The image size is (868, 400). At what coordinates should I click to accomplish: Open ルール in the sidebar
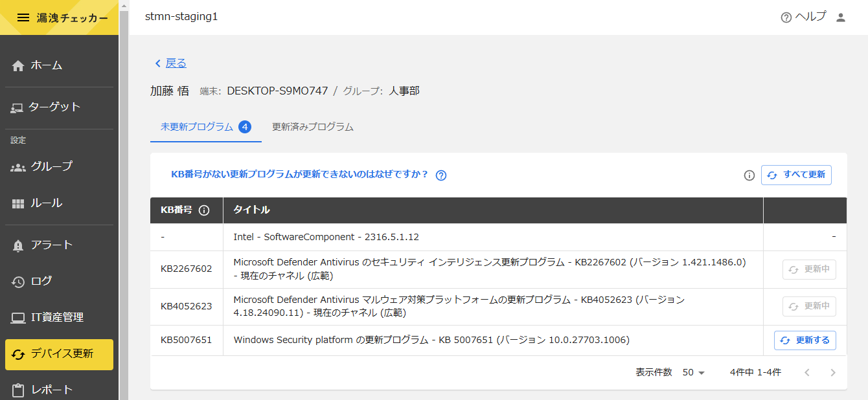pyautogui.click(x=59, y=203)
